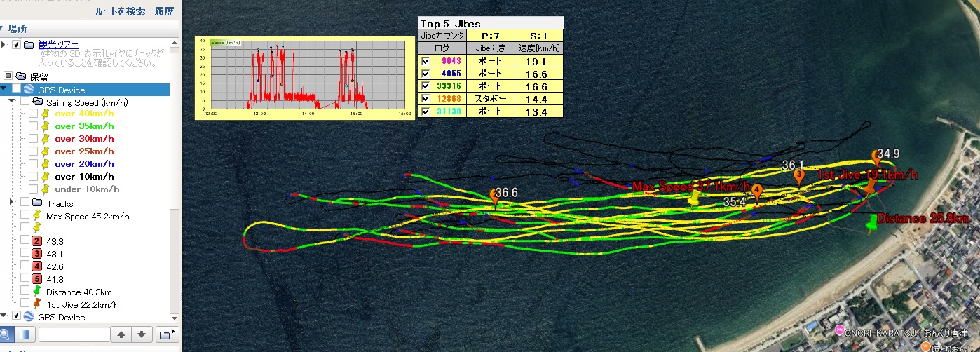Click the green Distance pushpin on map

point(872,223)
